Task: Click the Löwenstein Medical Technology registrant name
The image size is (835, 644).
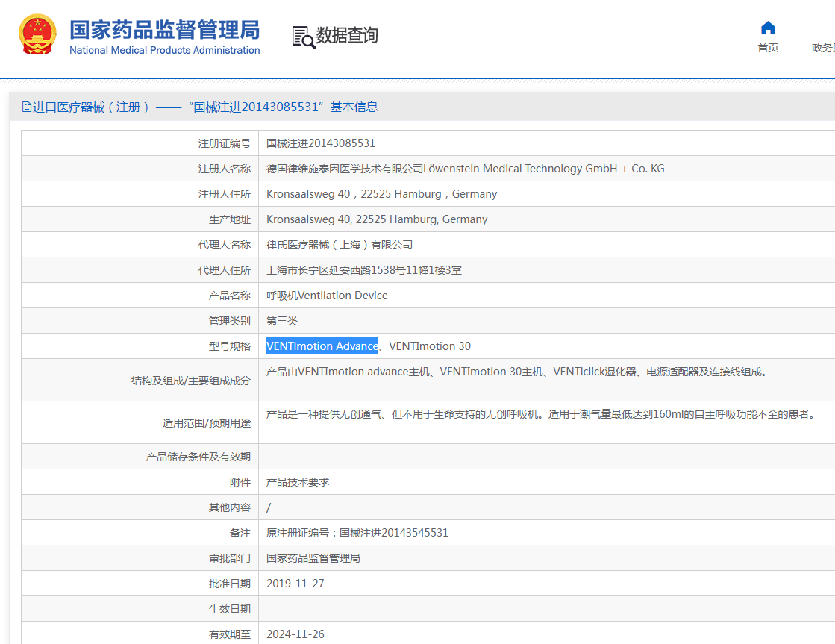Action: [x=466, y=169]
